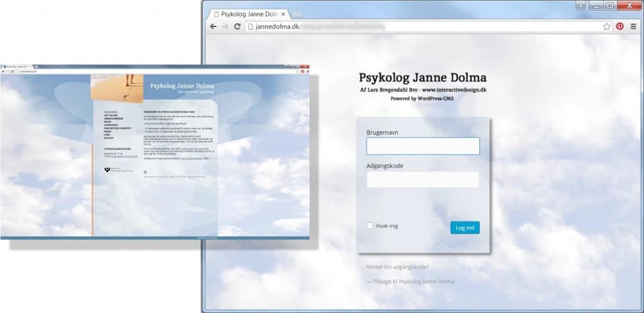Bookmark the login page with the star icon

click(x=607, y=26)
